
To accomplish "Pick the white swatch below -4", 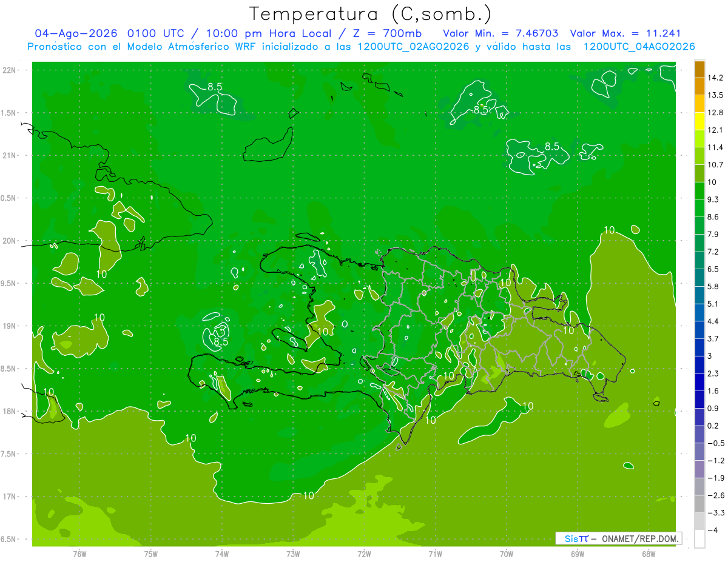I will click(x=699, y=539).
